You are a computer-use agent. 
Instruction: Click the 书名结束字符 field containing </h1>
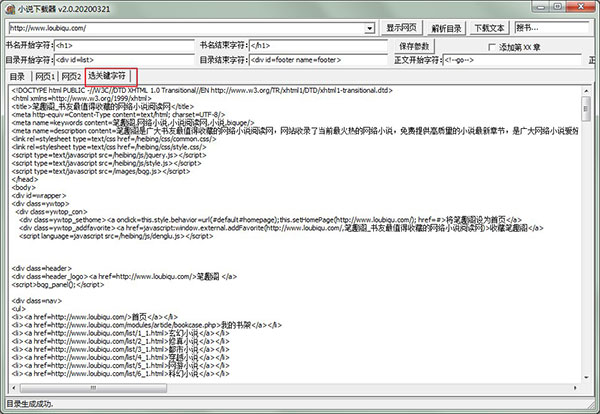[318, 46]
